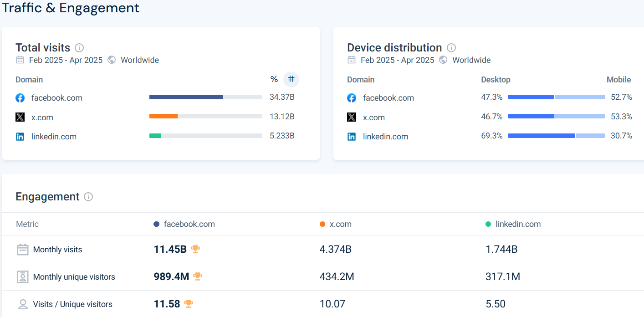Switch Total visits to number view
This screenshot has width=644, height=317.
pos(291,79)
